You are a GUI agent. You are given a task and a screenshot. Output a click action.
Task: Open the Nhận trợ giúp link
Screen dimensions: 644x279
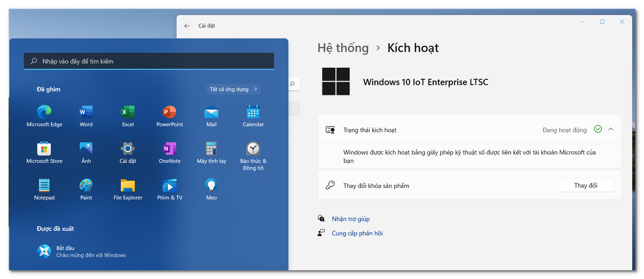point(351,219)
